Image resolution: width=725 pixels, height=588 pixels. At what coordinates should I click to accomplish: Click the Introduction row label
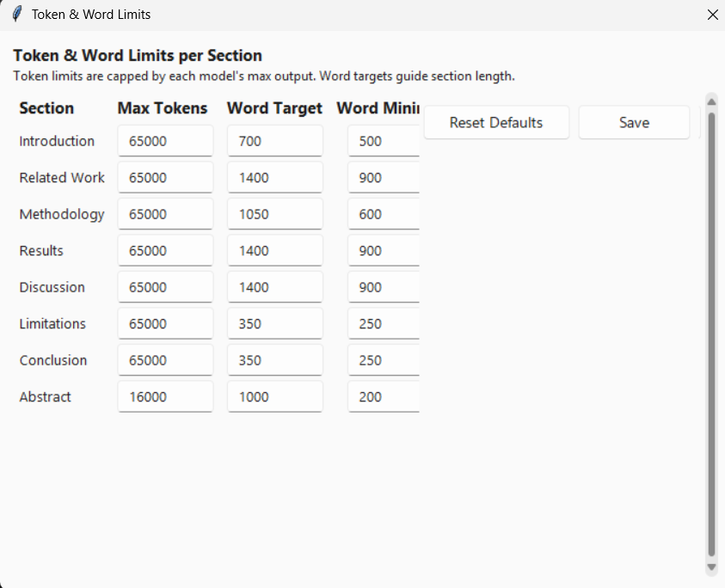coord(57,141)
